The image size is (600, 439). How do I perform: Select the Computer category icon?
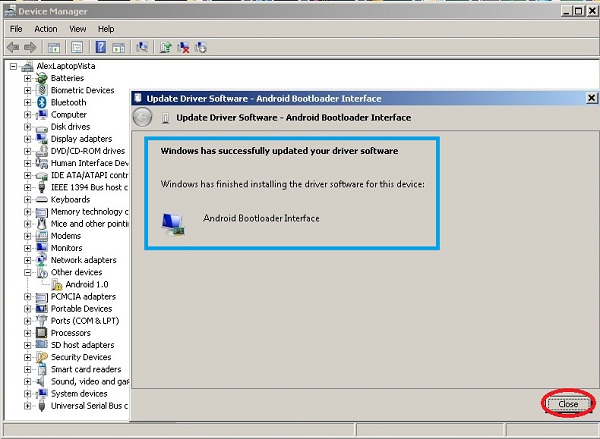pos(41,114)
